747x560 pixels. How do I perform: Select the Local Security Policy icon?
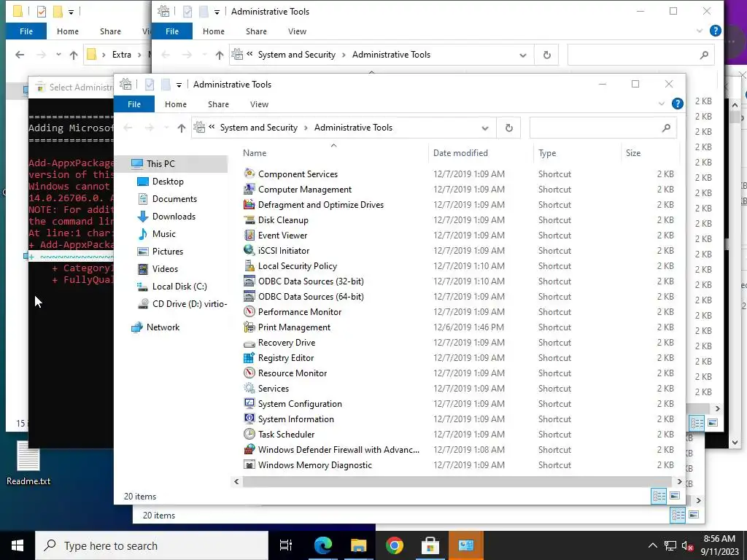coord(249,265)
